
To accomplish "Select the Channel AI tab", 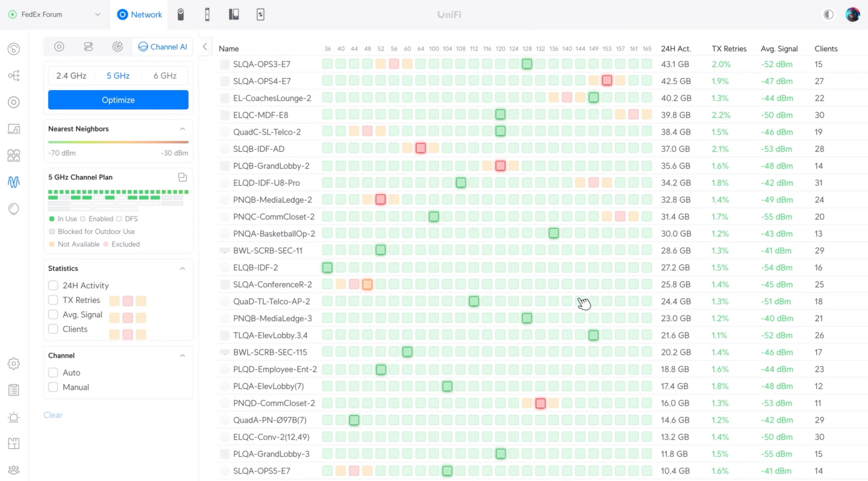I will pos(163,47).
